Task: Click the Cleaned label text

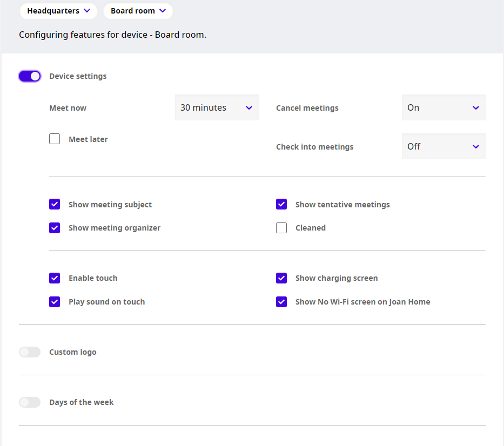Action: (311, 228)
